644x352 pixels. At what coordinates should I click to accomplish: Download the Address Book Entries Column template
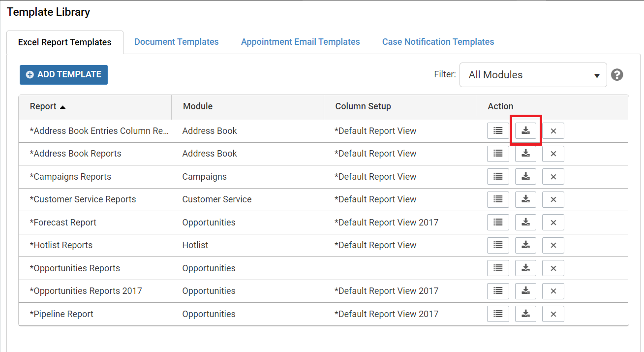tap(525, 131)
